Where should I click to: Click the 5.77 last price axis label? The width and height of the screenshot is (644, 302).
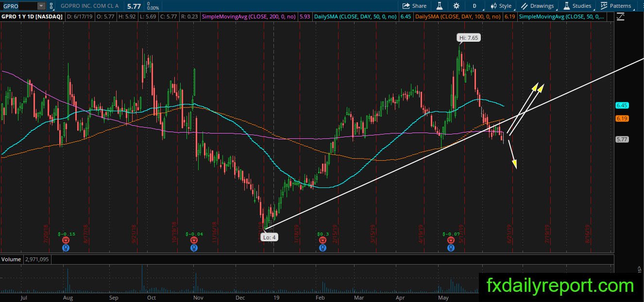[622, 139]
